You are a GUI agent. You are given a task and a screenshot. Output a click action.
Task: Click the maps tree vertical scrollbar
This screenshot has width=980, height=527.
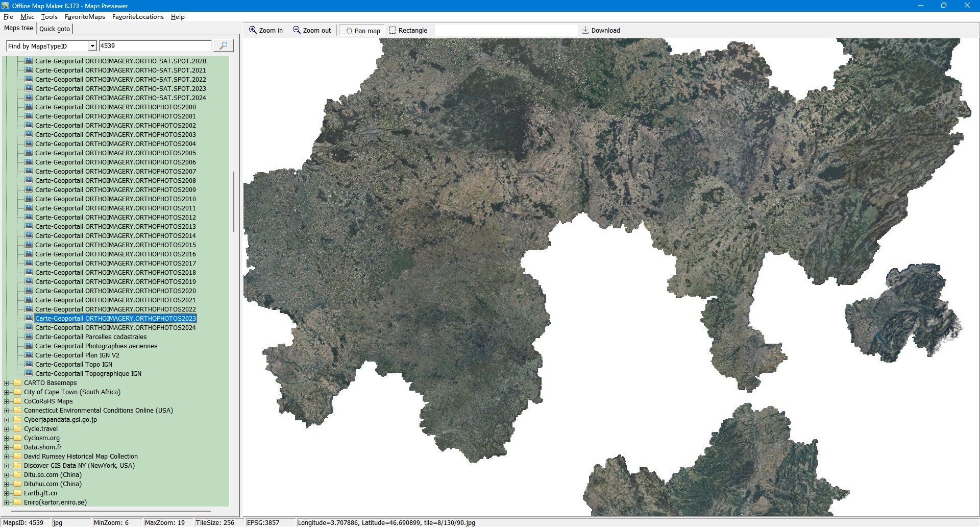coord(234,202)
